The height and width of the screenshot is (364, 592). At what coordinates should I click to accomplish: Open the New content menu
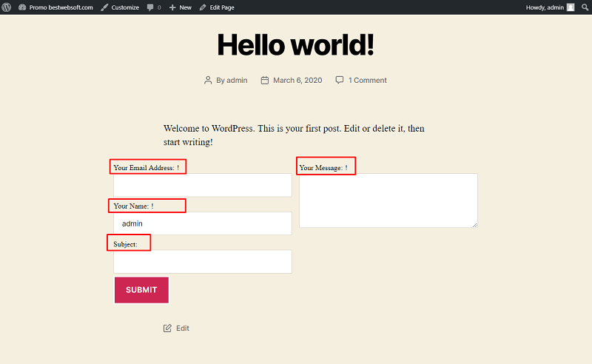pyautogui.click(x=180, y=7)
